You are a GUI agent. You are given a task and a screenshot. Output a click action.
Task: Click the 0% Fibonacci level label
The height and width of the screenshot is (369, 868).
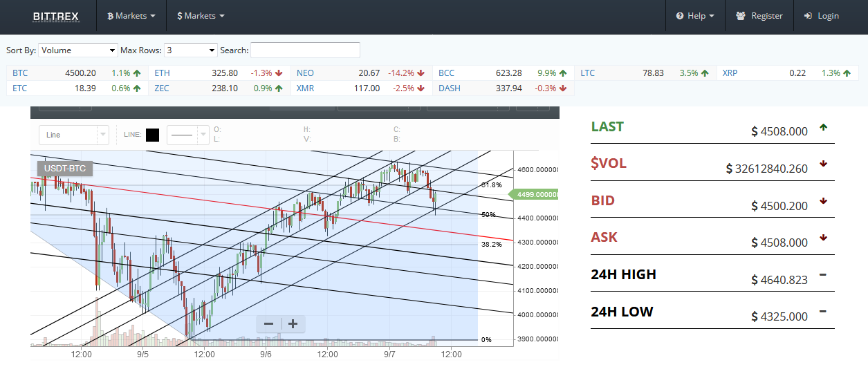click(486, 340)
